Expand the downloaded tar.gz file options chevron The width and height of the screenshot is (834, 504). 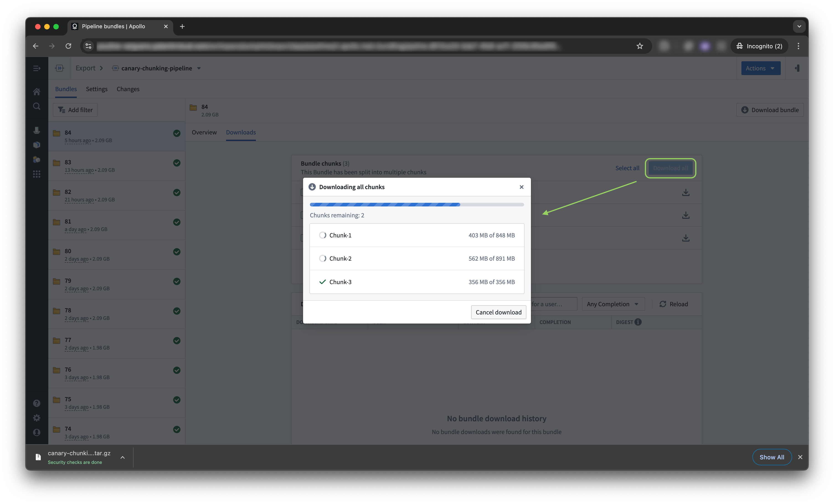point(123,457)
